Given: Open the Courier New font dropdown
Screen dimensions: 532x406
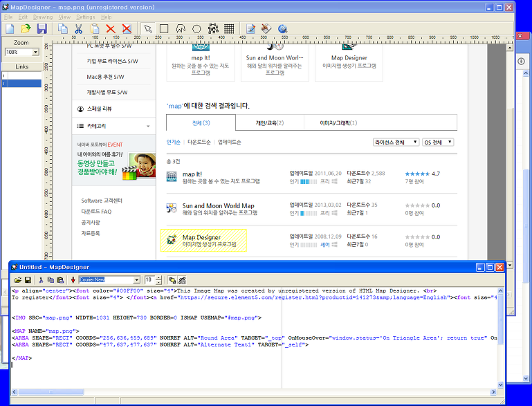Looking at the screenshot, I should pos(136,280).
